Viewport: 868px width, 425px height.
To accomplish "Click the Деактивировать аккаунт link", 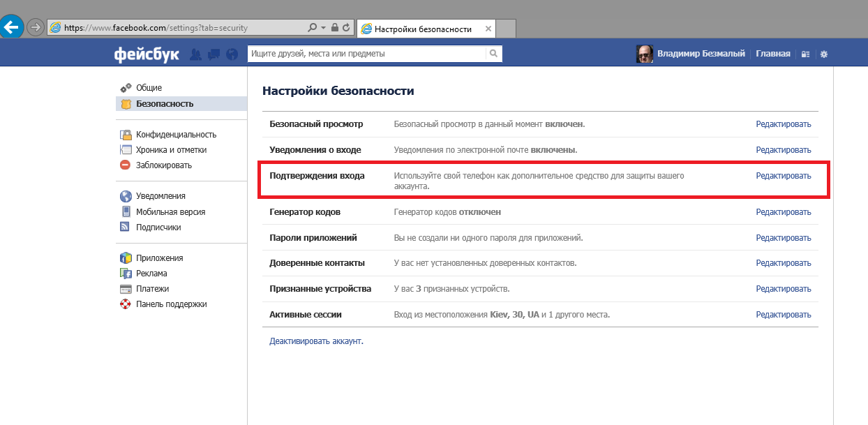I will click(x=316, y=341).
